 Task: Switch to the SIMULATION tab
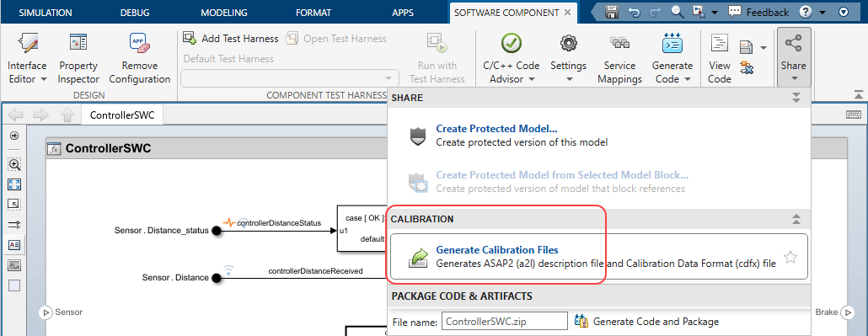(46, 12)
